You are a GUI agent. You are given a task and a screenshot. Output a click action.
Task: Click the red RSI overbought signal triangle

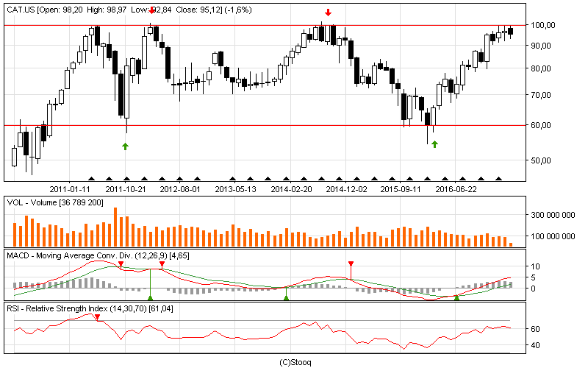click(97, 318)
